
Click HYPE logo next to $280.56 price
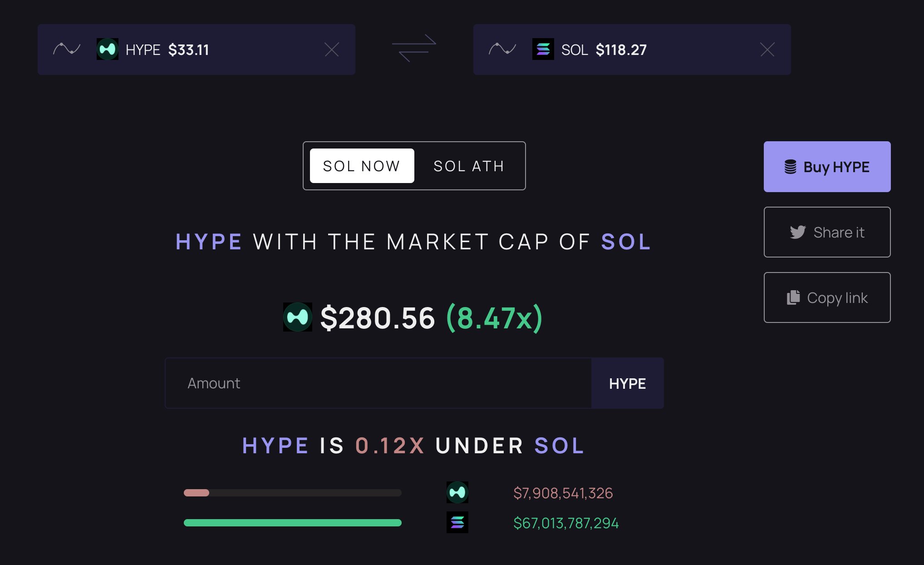coord(298,317)
